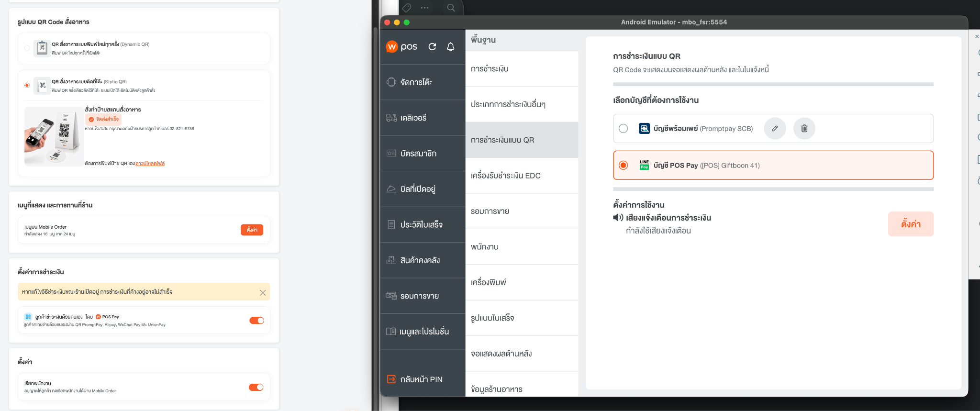Open การชำระเงิน settings item
The height and width of the screenshot is (411, 980).
point(522,69)
